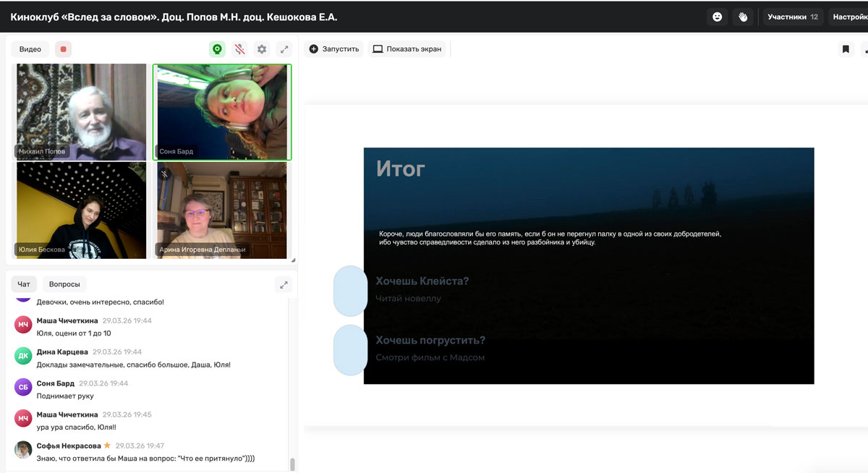
Task: Click muted mic icon on Арина's video
Action: [164, 174]
